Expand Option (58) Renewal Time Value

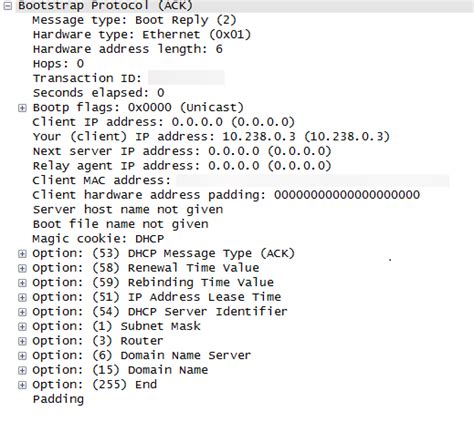click(x=22, y=268)
